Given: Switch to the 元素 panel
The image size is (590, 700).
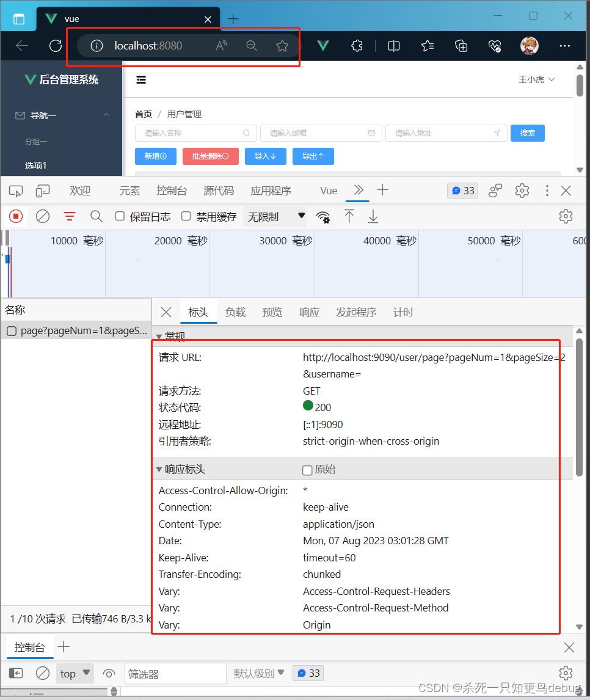Looking at the screenshot, I should click(x=129, y=190).
